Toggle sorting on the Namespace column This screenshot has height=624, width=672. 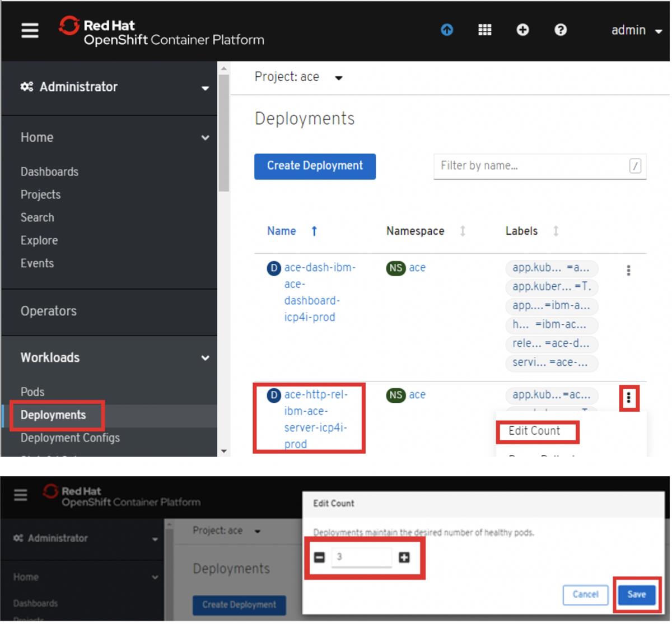coord(462,231)
